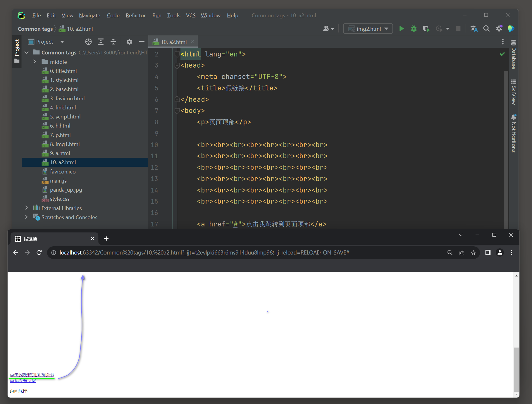Viewport: 532px width, 404px height.
Task: Reload the browser page
Action: pos(39,252)
